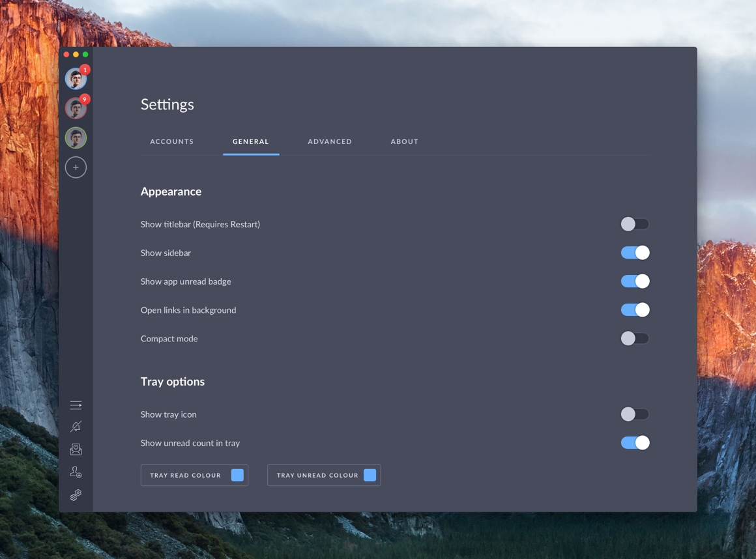Image resolution: width=756 pixels, height=559 pixels.
Task: Click the Tray Read Colour button
Action: pos(194,475)
